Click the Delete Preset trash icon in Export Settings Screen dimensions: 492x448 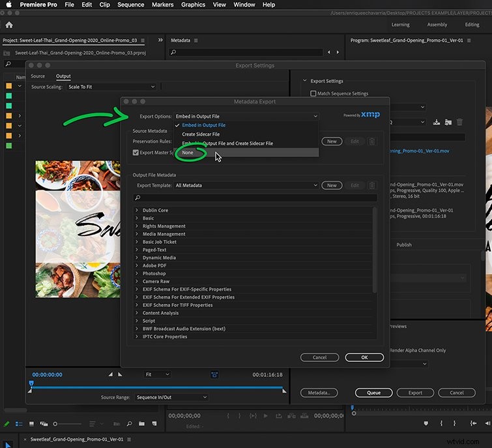tap(459, 122)
